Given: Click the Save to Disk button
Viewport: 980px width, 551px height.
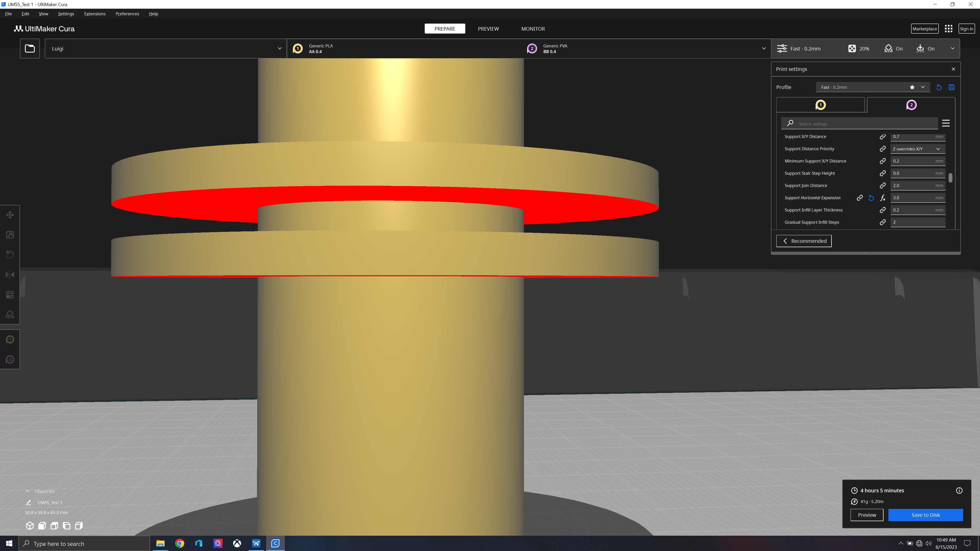Looking at the screenshot, I should click(x=926, y=515).
